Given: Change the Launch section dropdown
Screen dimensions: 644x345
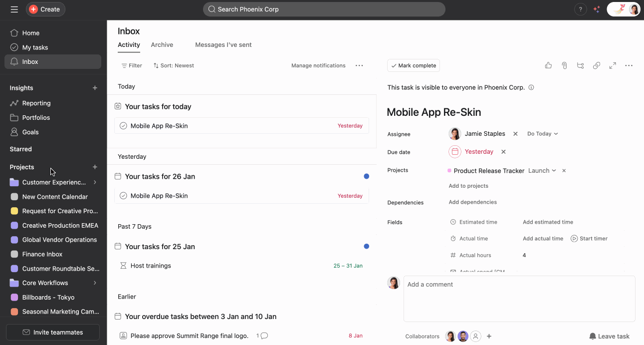Looking at the screenshot, I should click(x=542, y=170).
